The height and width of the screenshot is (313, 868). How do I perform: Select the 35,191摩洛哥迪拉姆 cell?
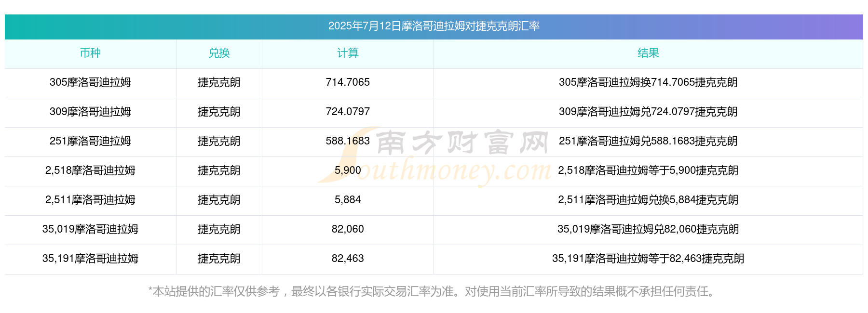[x=90, y=259]
